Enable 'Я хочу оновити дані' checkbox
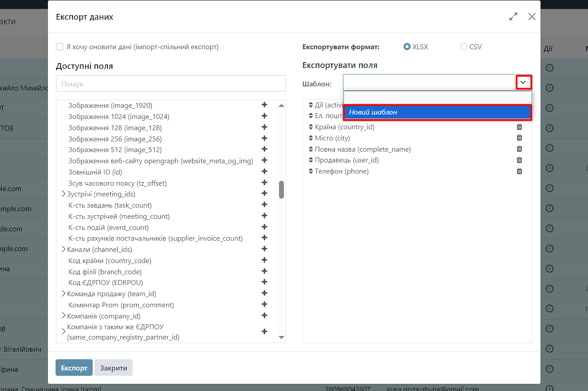Viewport: 588px width, 391px height. pyautogui.click(x=60, y=47)
